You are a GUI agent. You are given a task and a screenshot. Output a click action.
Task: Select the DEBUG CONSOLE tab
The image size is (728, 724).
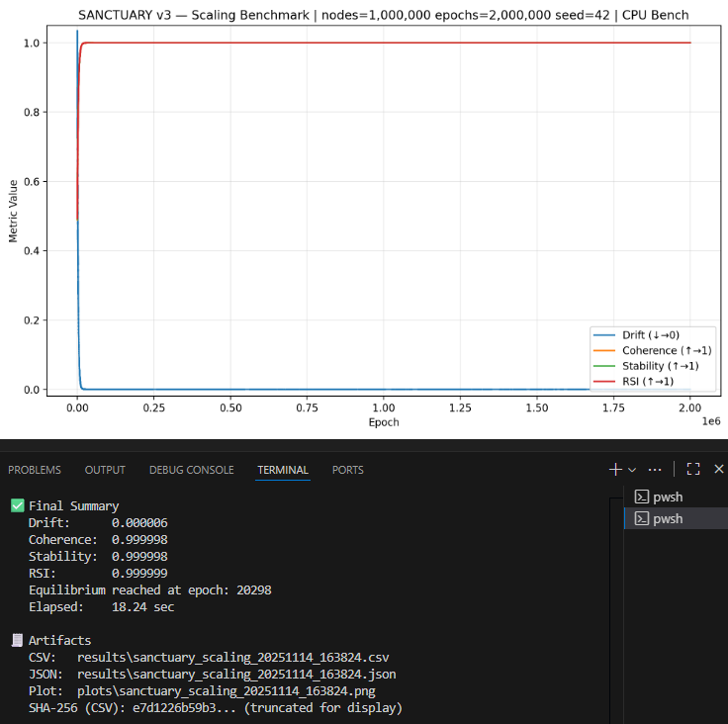(191, 470)
